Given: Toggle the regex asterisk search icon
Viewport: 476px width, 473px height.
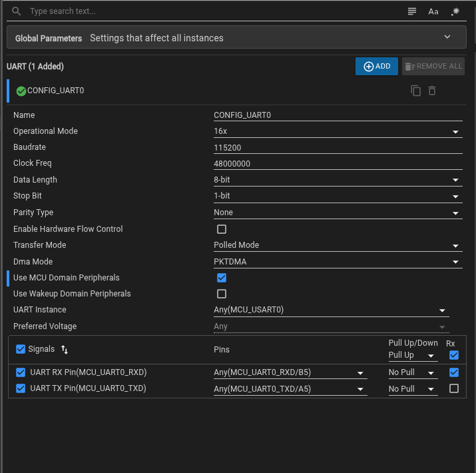Looking at the screenshot, I should pos(455,11).
